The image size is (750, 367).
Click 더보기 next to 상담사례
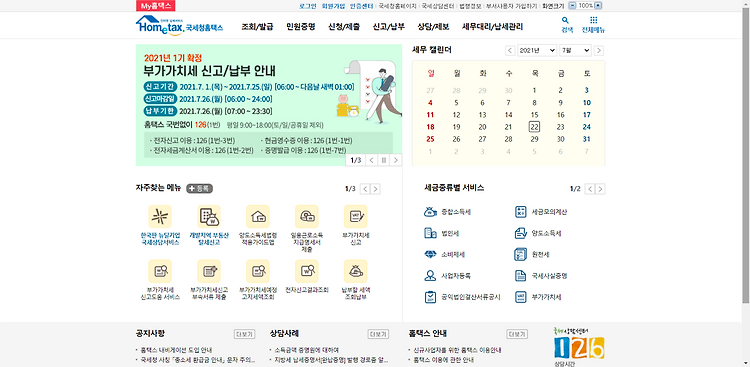pyautogui.click(x=378, y=334)
